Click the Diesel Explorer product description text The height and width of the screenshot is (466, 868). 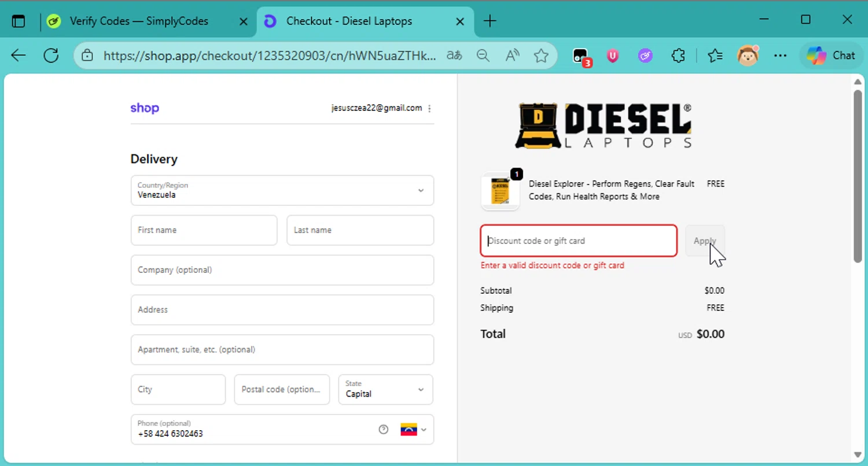[x=612, y=190]
